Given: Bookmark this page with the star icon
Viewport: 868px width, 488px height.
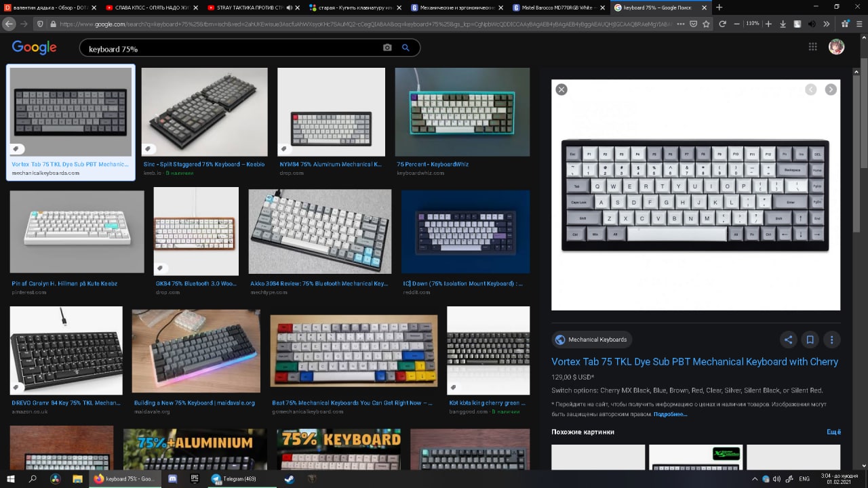Looking at the screenshot, I should click(706, 24).
